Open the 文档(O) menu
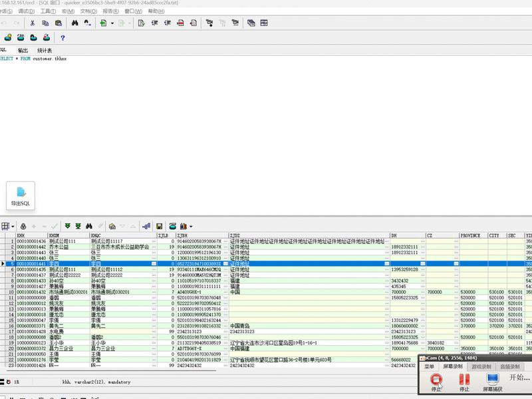This screenshot has height=399, width=532. (88, 11)
